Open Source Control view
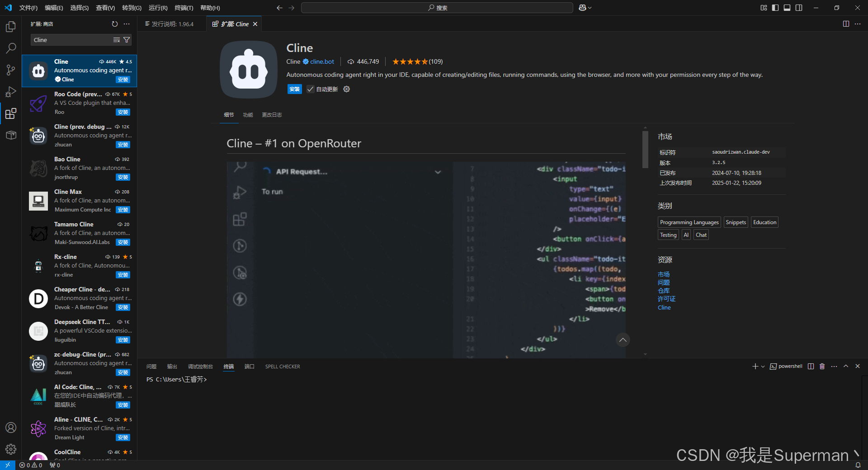 tap(11, 70)
